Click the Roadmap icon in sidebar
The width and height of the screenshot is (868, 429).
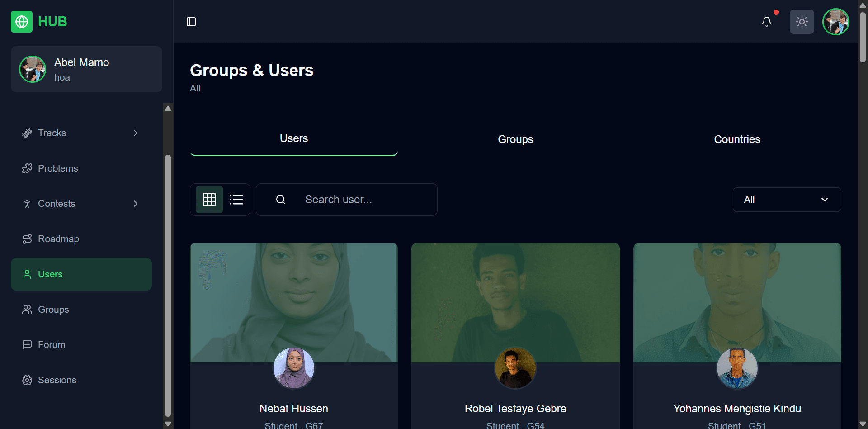click(27, 239)
